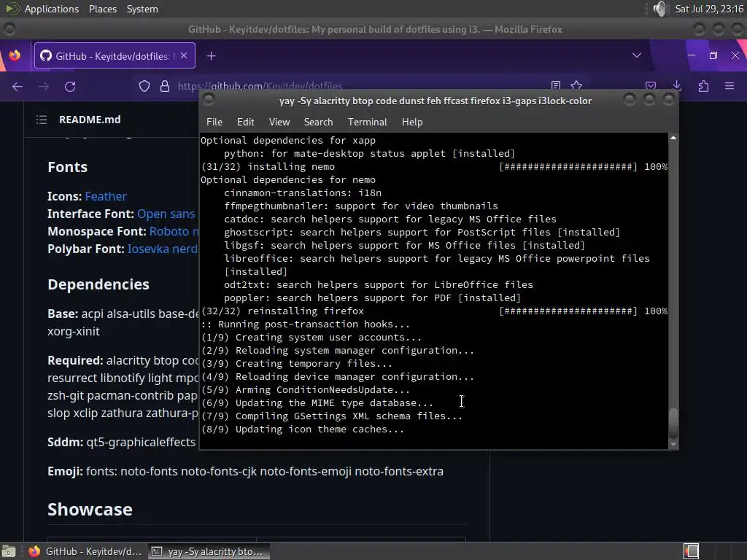The image size is (747, 560).
Task: Click ':: Running post-transaction hooks...' line
Action: 305,324
